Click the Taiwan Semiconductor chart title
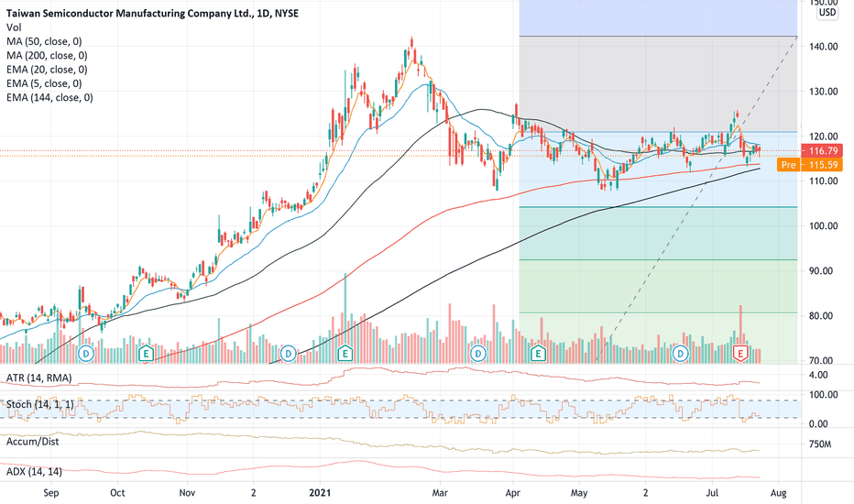The height and width of the screenshot is (504, 854). point(152,13)
